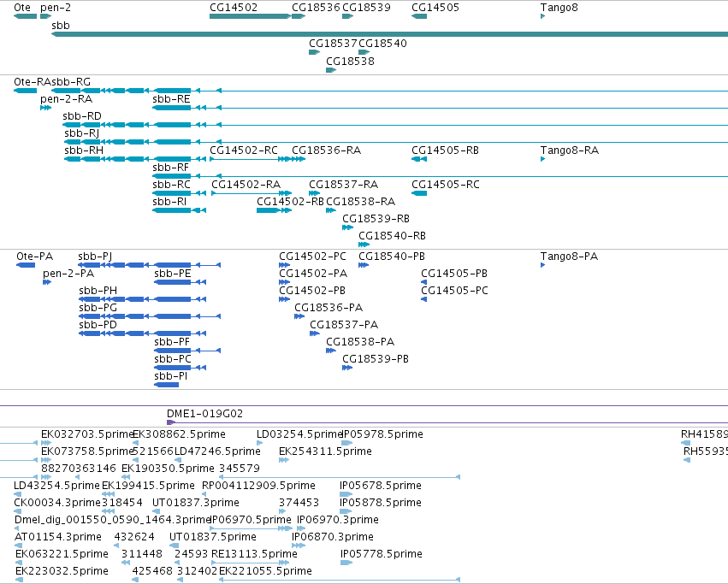Select the EK221055.5prime EST label
The image size is (728, 584).
pos(265,571)
